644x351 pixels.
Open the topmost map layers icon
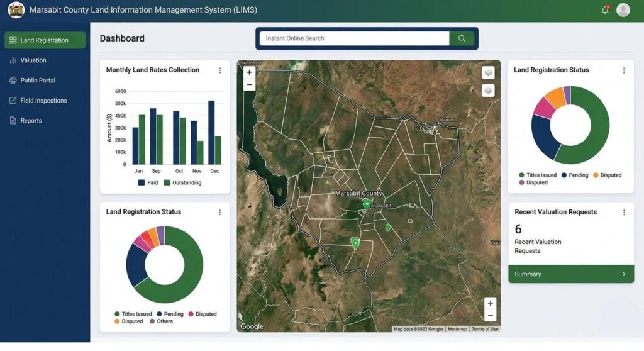[488, 73]
